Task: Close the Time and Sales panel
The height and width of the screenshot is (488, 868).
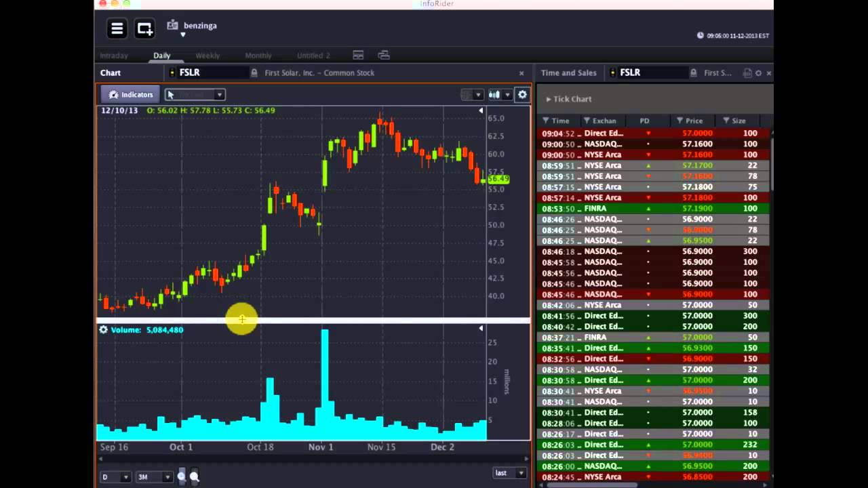Action: click(768, 73)
